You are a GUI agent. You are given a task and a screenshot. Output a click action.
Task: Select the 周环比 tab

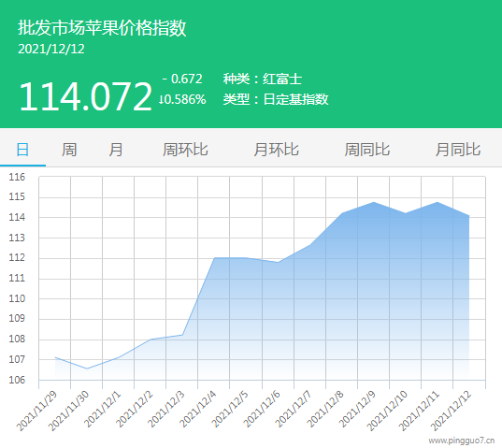point(185,150)
